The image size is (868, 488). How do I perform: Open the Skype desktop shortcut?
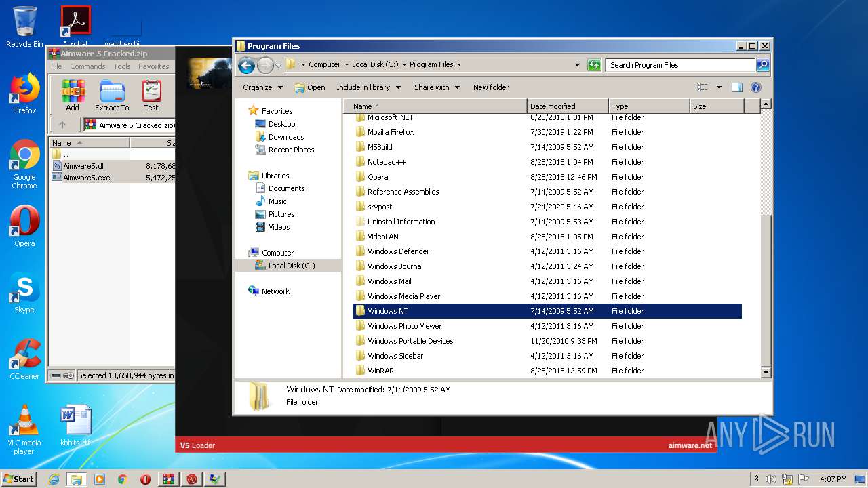[24, 293]
